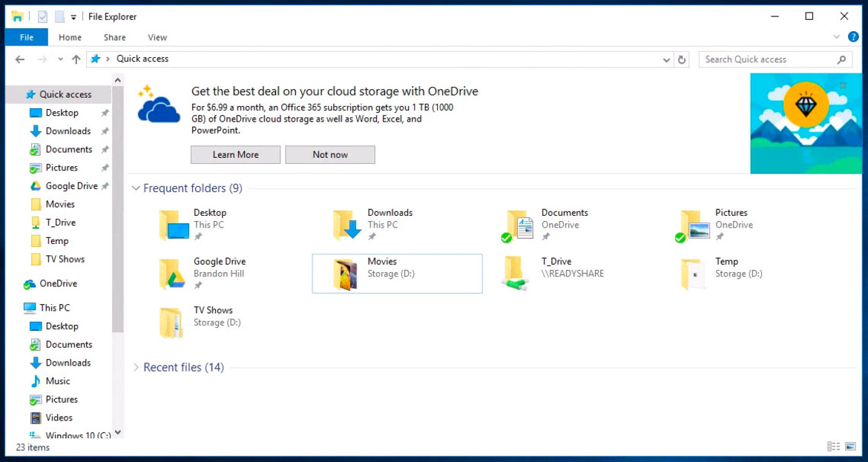The width and height of the screenshot is (868, 462).
Task: Open the recent locations dropdown arrow
Action: [x=60, y=60]
